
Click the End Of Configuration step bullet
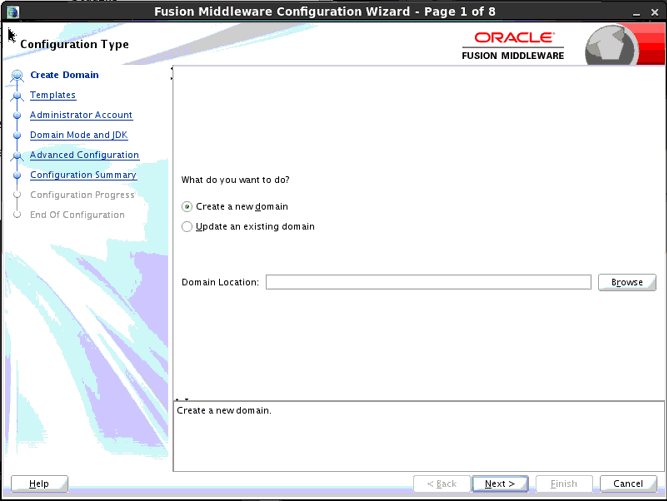pyautogui.click(x=17, y=215)
